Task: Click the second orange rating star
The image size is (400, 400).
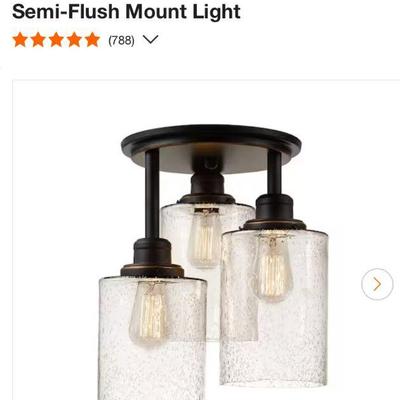Action: (x=38, y=40)
